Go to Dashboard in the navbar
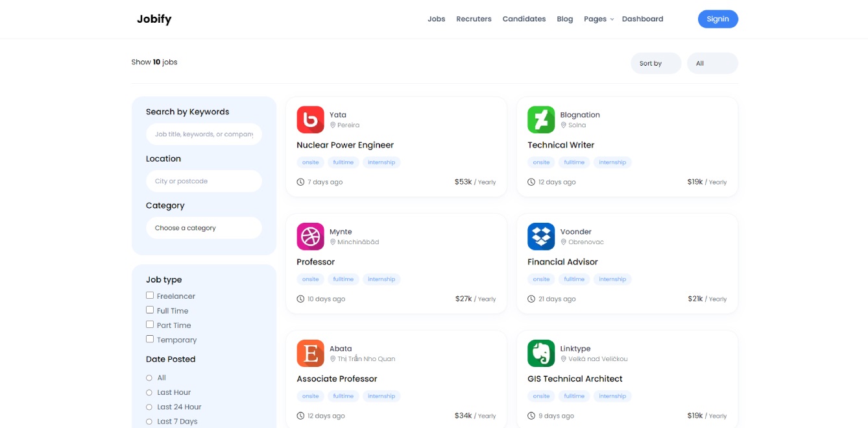 (642, 19)
